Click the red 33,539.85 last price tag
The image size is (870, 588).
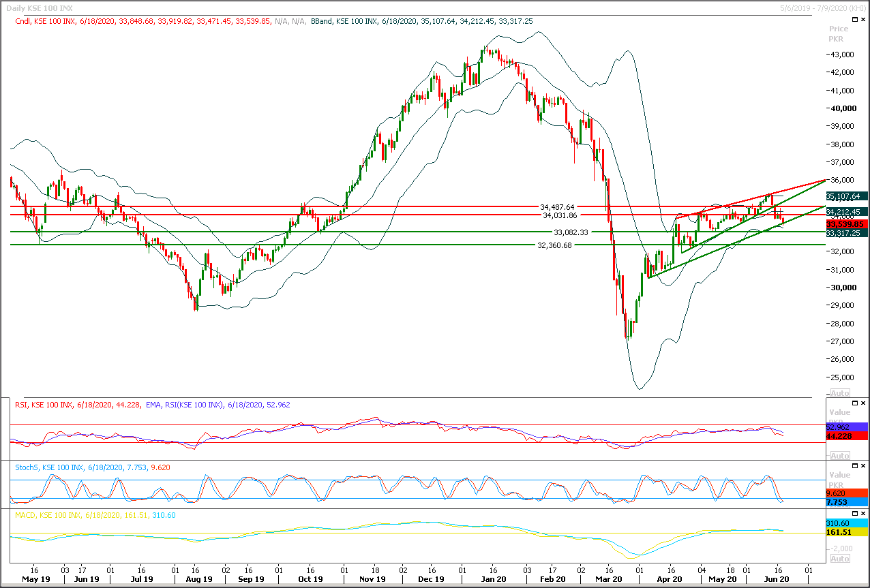(847, 224)
